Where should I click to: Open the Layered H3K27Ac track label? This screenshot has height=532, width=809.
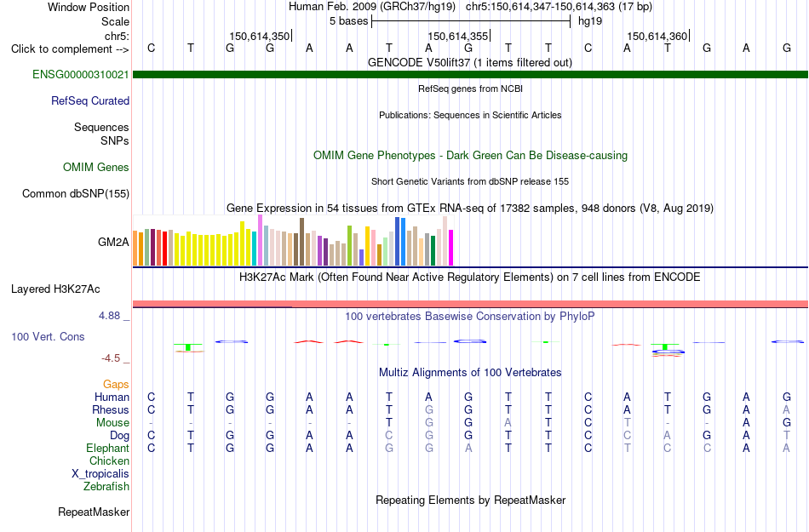pyautogui.click(x=55, y=289)
